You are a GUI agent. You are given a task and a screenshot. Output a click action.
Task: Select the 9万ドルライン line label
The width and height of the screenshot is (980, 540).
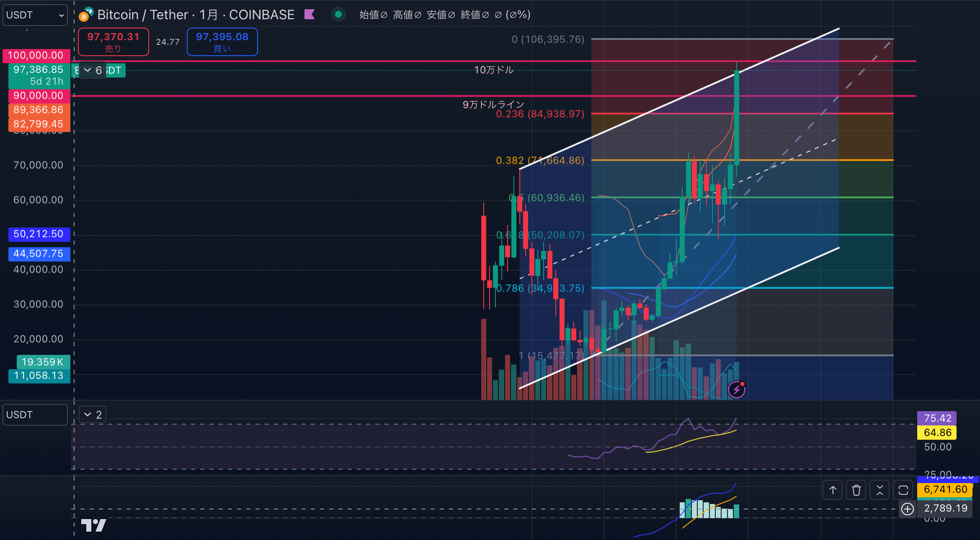click(493, 104)
